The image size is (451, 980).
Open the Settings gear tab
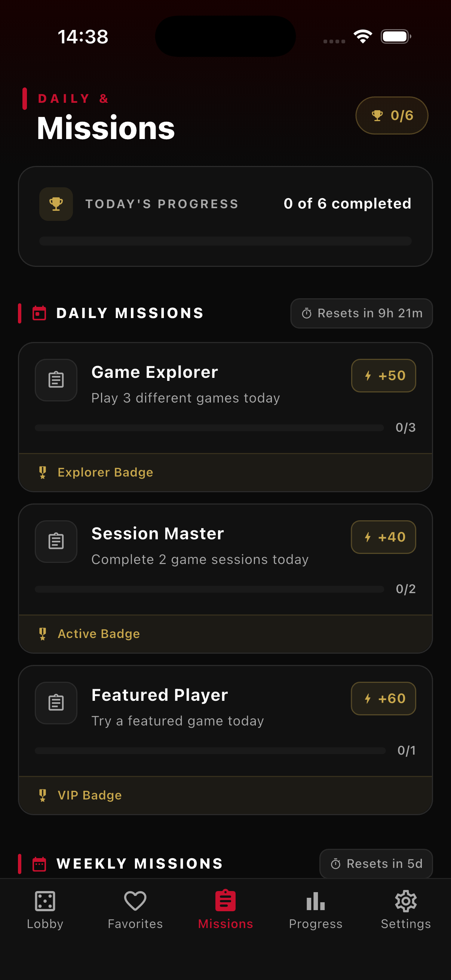[x=406, y=909]
